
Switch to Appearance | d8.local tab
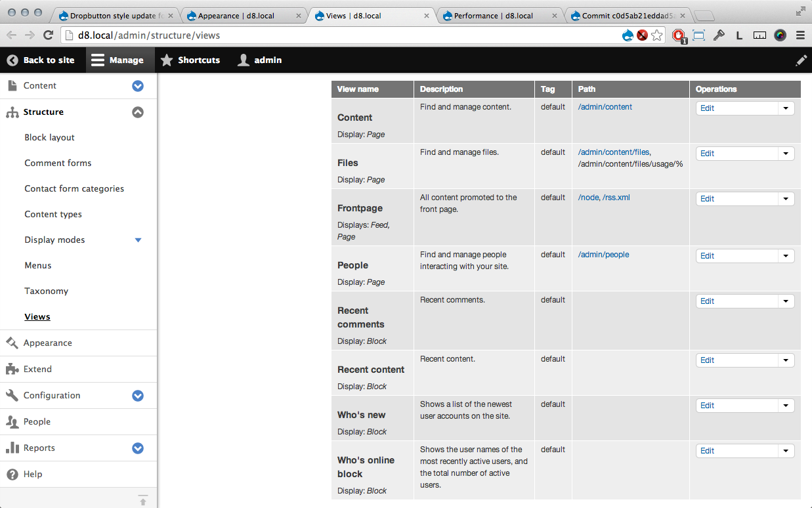pos(242,16)
